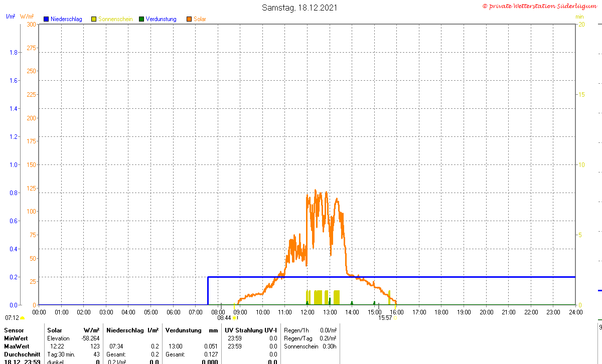Click the Sonnenschein 0:30h value
Viewport: 602px width, 364px height.
click(x=329, y=346)
